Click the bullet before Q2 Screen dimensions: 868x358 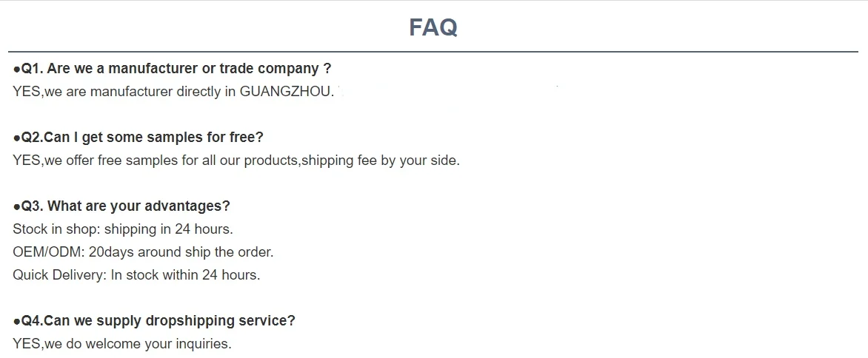16,138
